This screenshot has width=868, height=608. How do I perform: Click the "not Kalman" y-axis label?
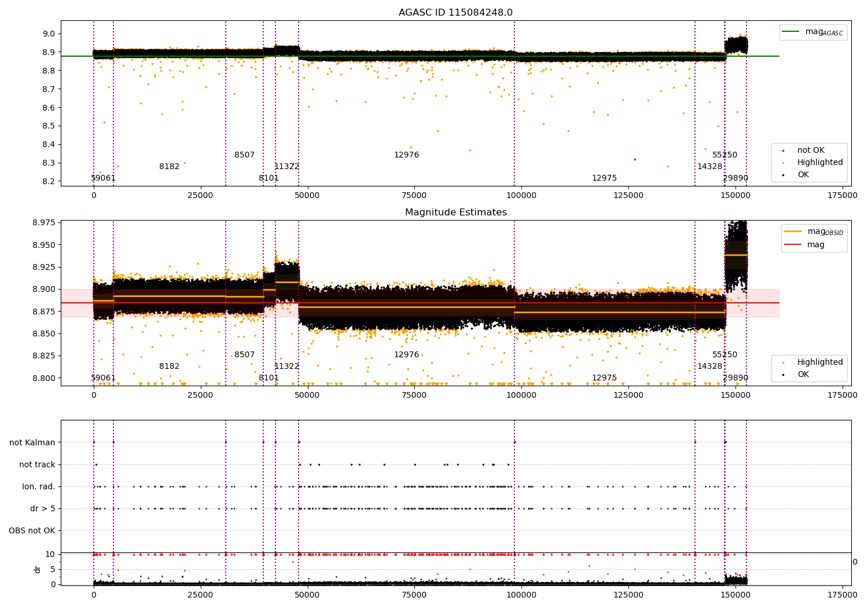point(32,442)
